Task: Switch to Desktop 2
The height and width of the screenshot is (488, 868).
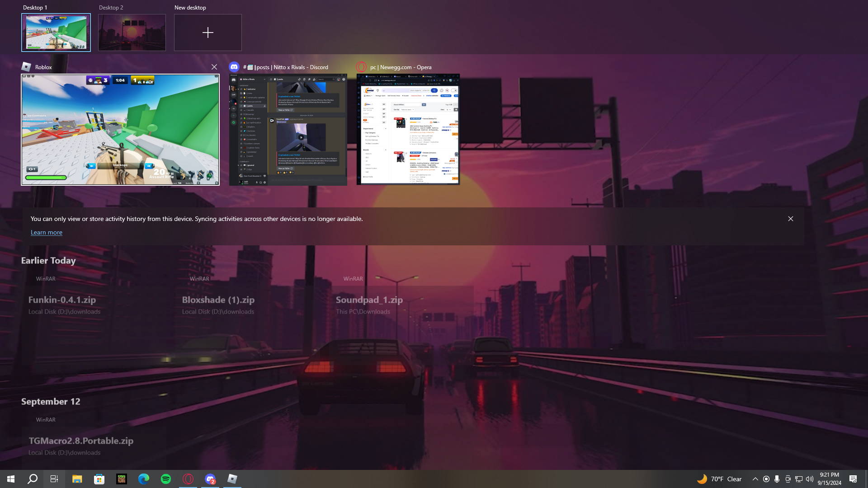Action: [x=132, y=32]
